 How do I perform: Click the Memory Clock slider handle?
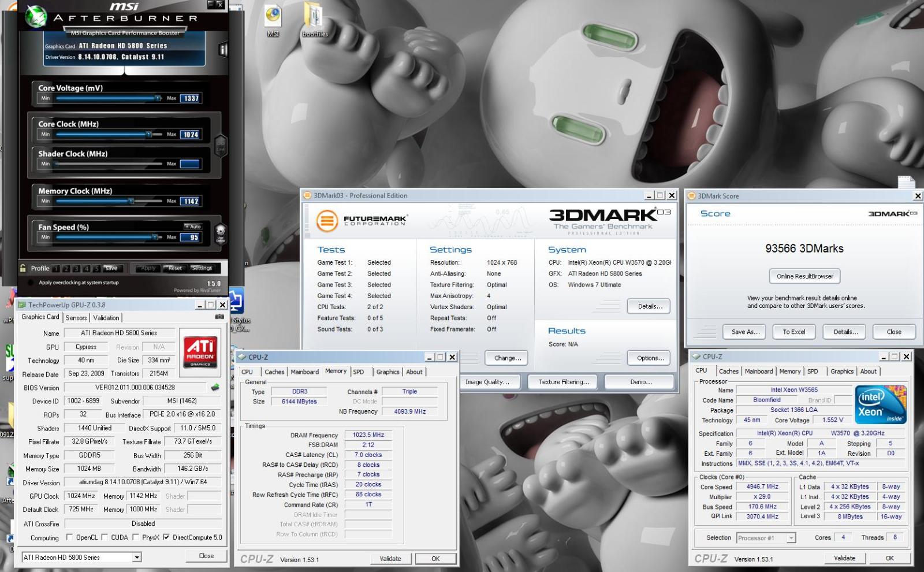(131, 201)
